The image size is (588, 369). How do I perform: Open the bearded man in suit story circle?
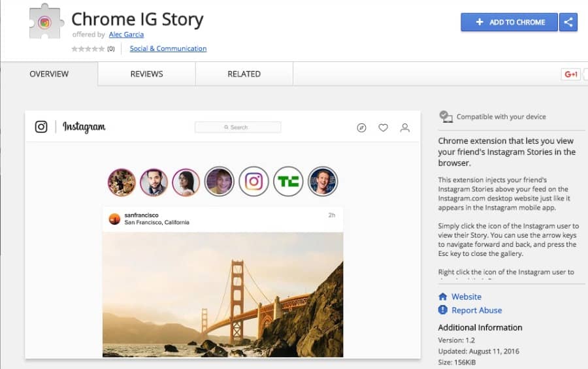(154, 182)
